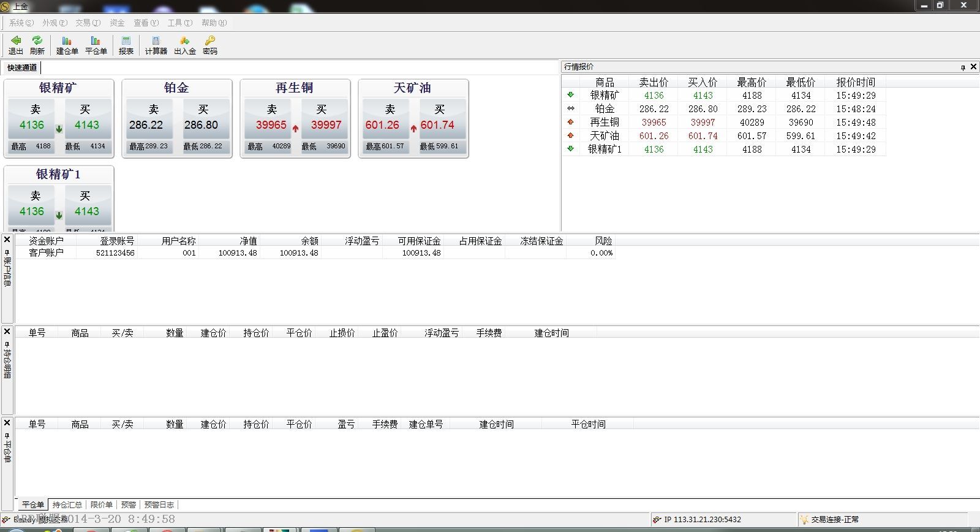This screenshot has height=532, width=980.
Task: Click 天矿油 buy price 601.74
Action: (437, 125)
